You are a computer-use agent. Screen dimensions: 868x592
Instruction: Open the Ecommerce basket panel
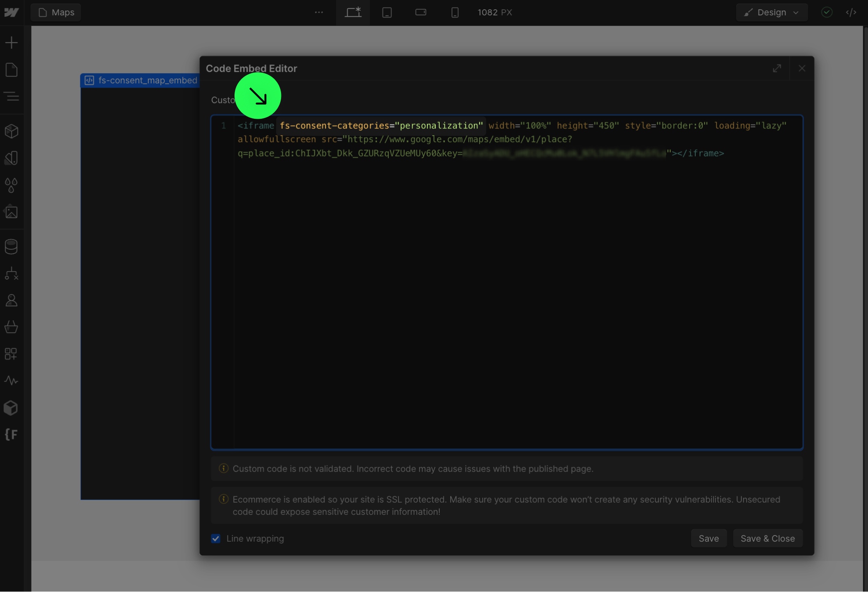11,327
